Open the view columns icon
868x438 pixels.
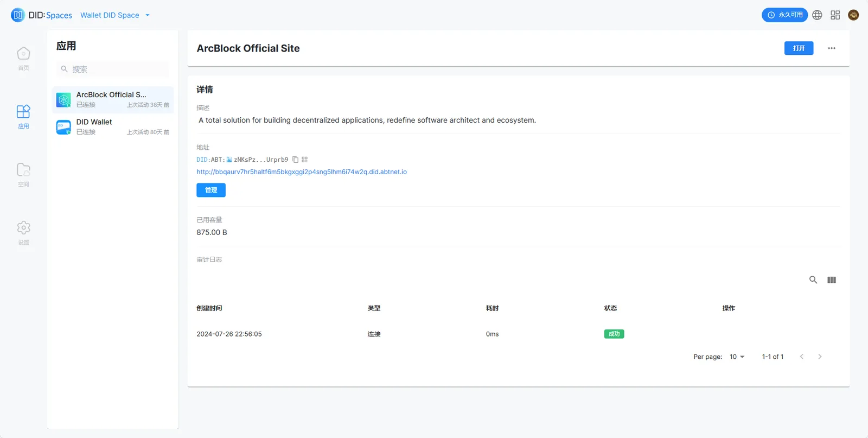coord(832,280)
